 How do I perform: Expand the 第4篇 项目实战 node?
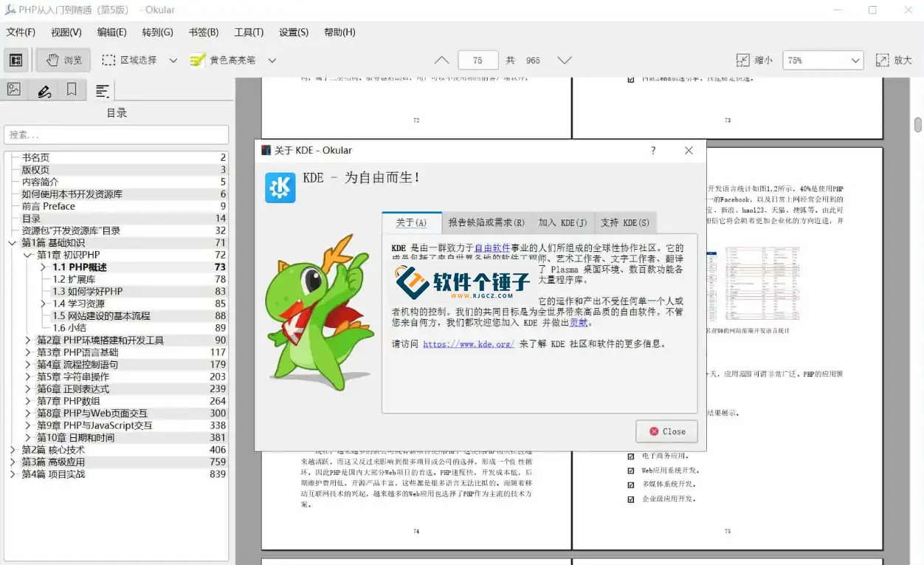(x=12, y=474)
